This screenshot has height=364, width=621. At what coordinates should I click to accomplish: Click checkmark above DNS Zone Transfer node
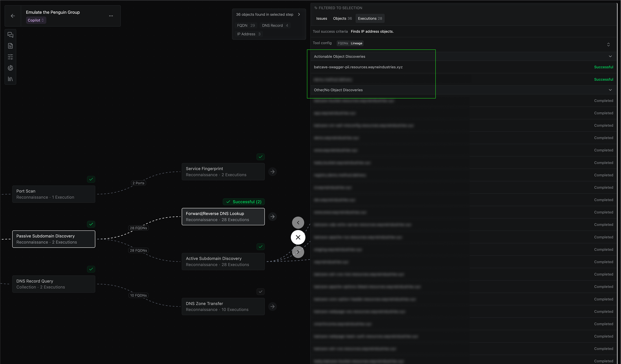click(261, 292)
